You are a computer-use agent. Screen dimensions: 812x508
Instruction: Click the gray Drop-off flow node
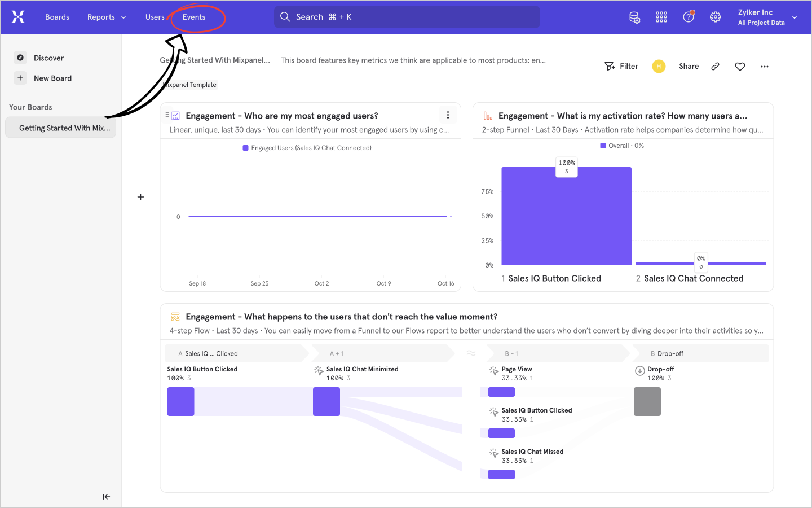point(647,401)
